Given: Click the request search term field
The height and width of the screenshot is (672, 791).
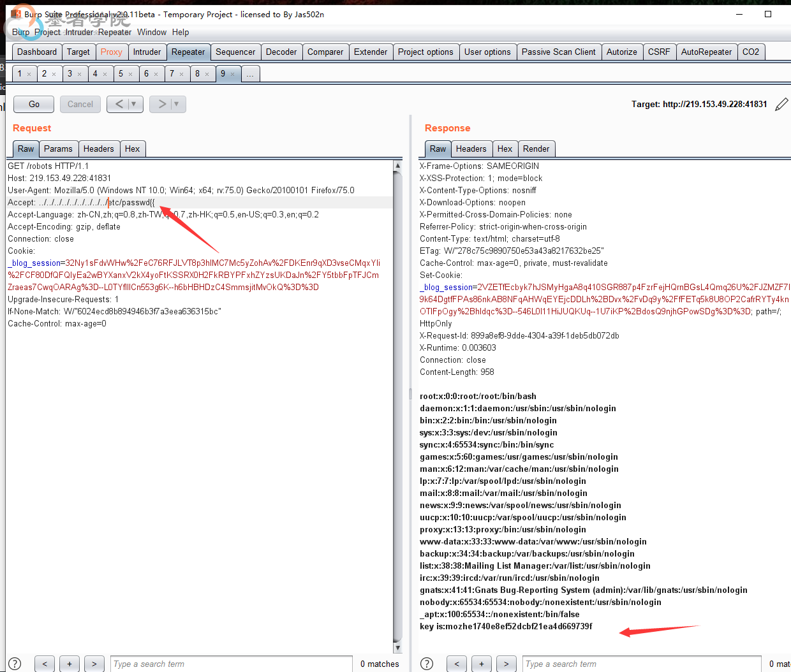Looking at the screenshot, I should click(x=231, y=664).
